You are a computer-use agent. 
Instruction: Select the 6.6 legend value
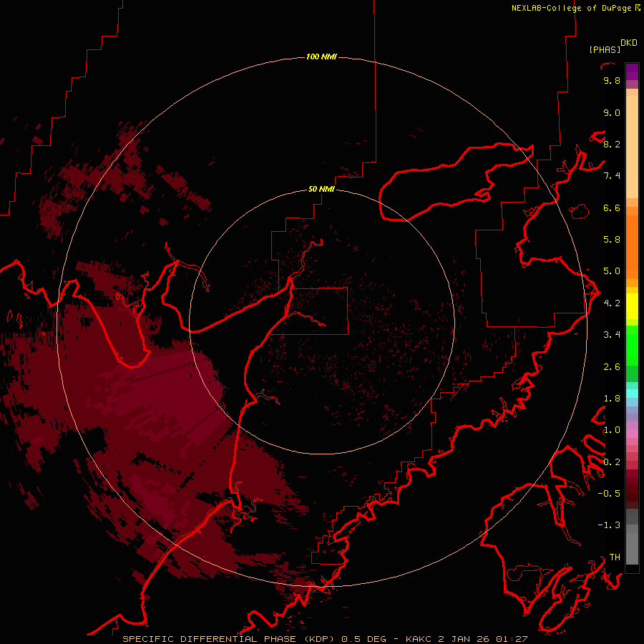point(612,208)
